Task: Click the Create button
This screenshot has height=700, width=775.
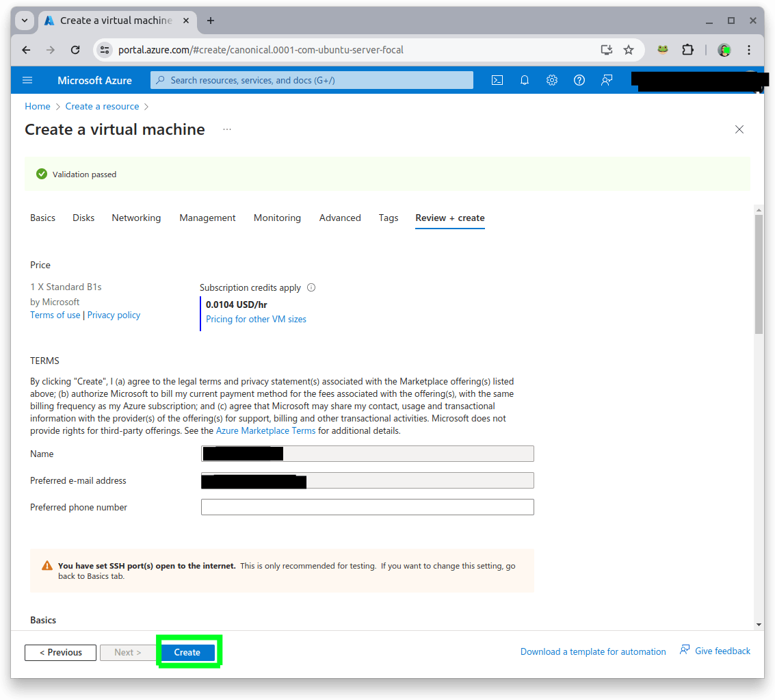Action: [186, 652]
